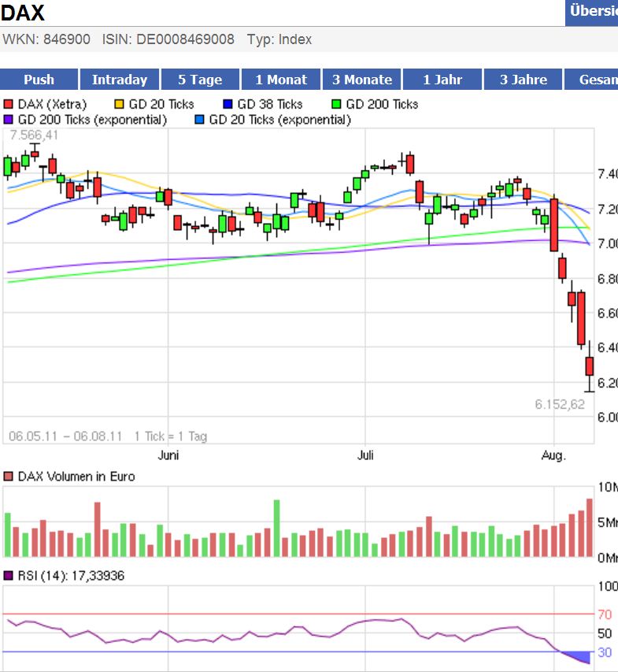The height and width of the screenshot is (672, 618).
Task: Click the tallest green volume bar
Action: 276,529
